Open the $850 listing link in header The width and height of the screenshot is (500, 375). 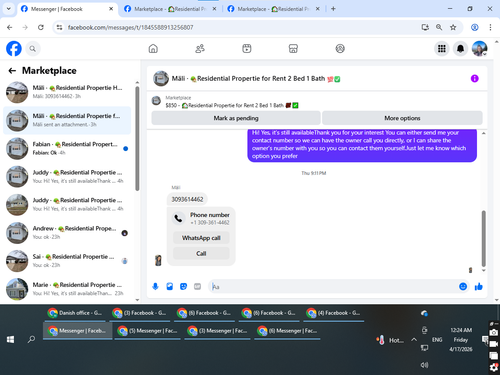click(232, 105)
